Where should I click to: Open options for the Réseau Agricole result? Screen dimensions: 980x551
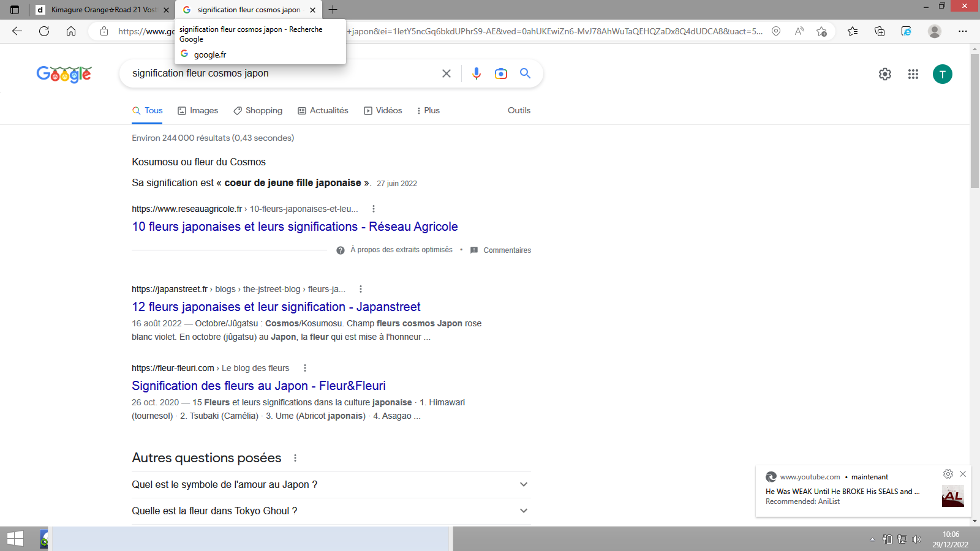coord(374,209)
